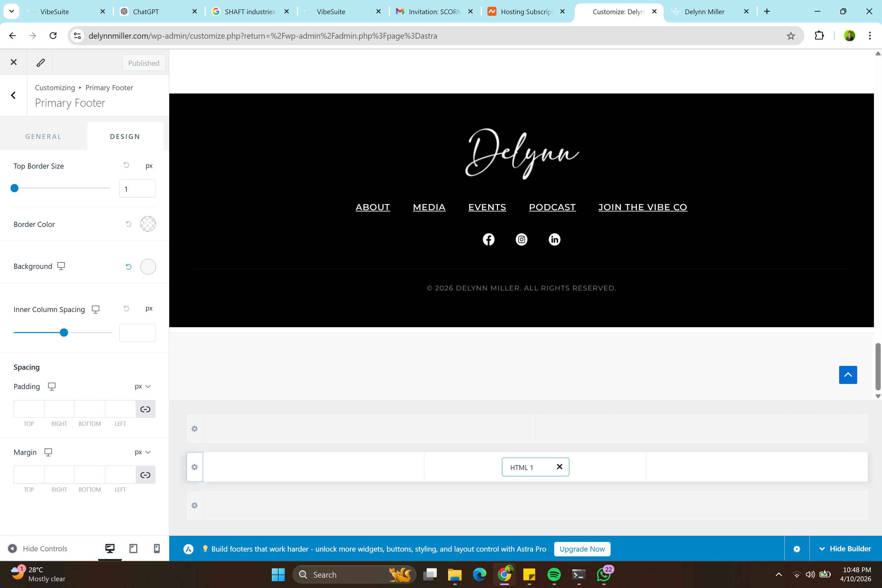This screenshot has width=882, height=588.
Task: Reset the Border Color setting
Action: (x=129, y=224)
